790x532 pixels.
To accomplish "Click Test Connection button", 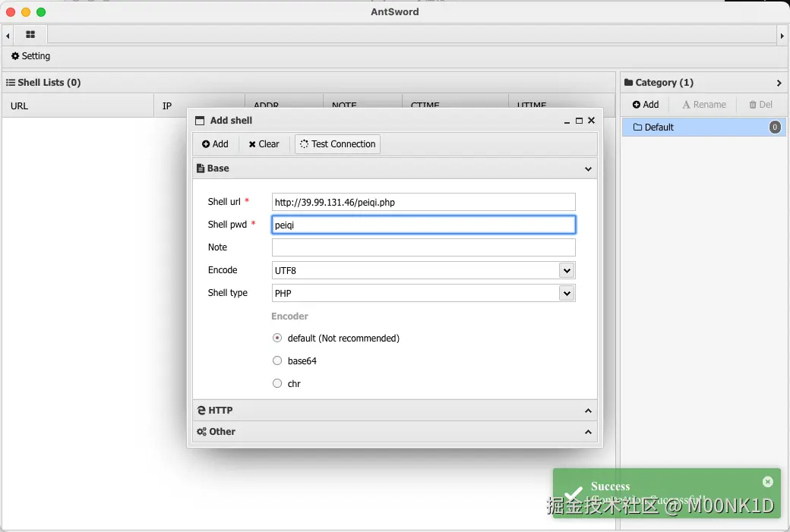I will coord(337,144).
